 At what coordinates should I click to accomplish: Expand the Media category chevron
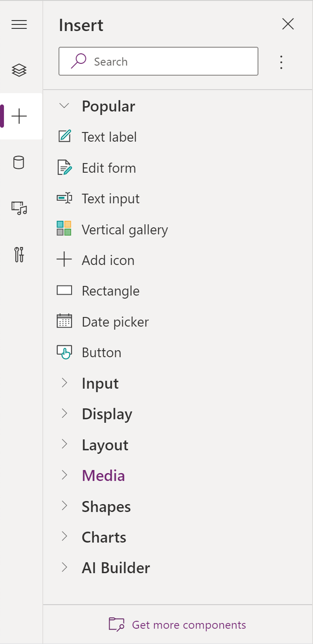(65, 475)
